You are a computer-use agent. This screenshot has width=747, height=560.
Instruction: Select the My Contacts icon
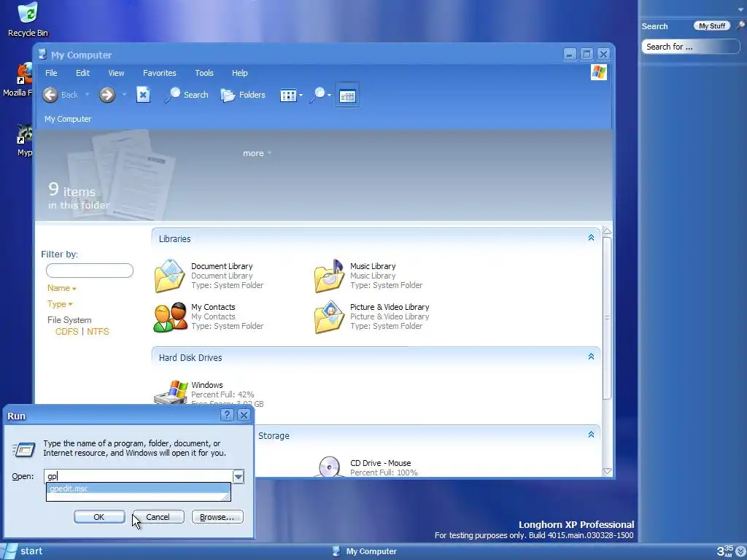[x=170, y=316]
